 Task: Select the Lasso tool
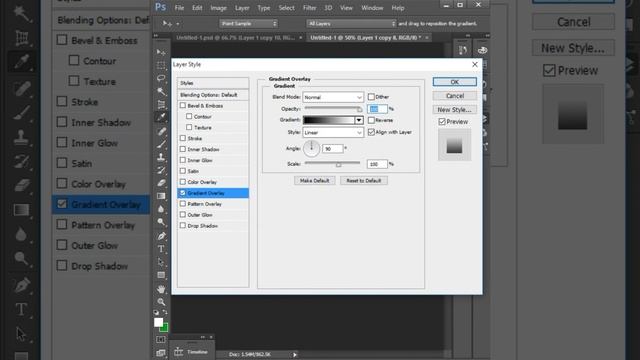coord(161,78)
